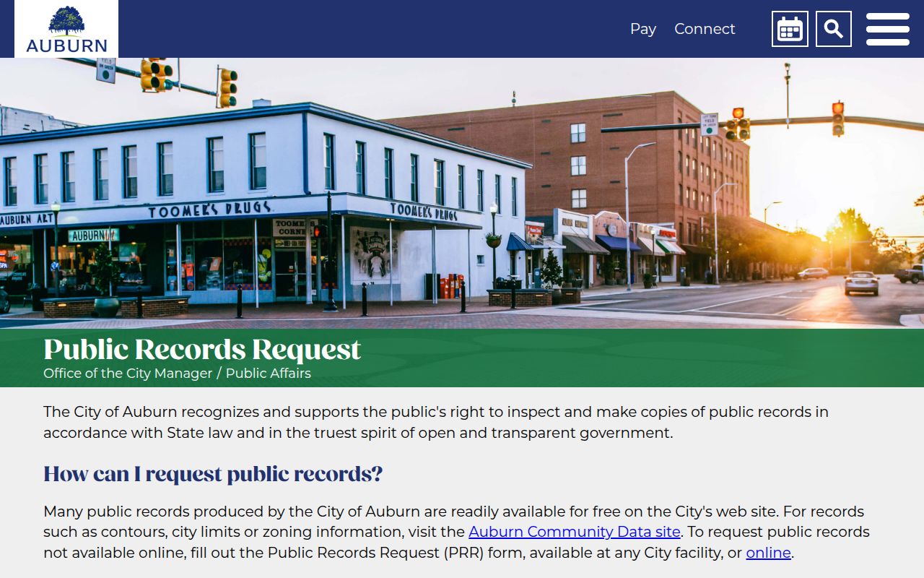Open the online PRR form link
924x578 pixels.
[x=768, y=553]
